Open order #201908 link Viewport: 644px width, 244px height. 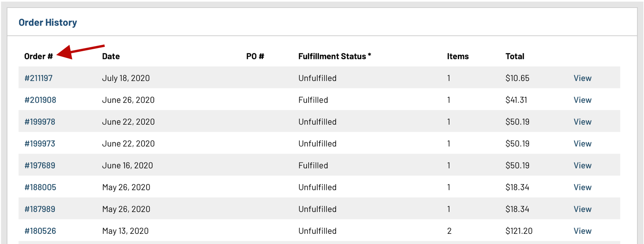[40, 100]
